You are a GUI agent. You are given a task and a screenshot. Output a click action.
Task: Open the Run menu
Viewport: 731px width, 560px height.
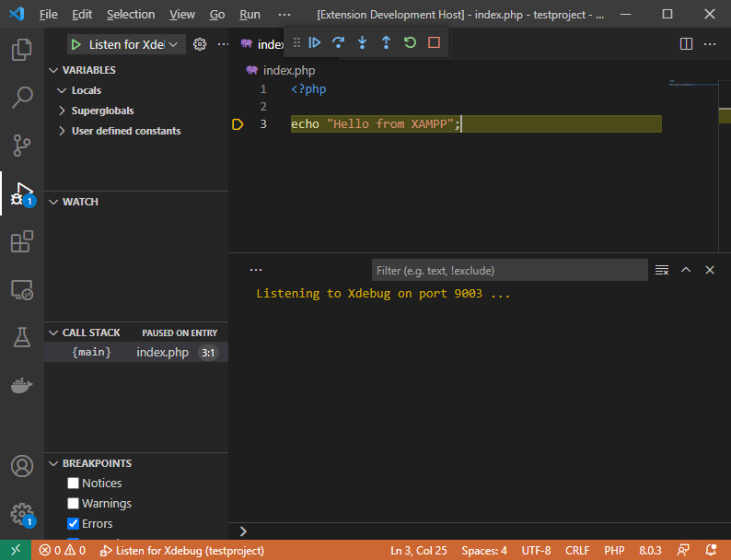[249, 15]
